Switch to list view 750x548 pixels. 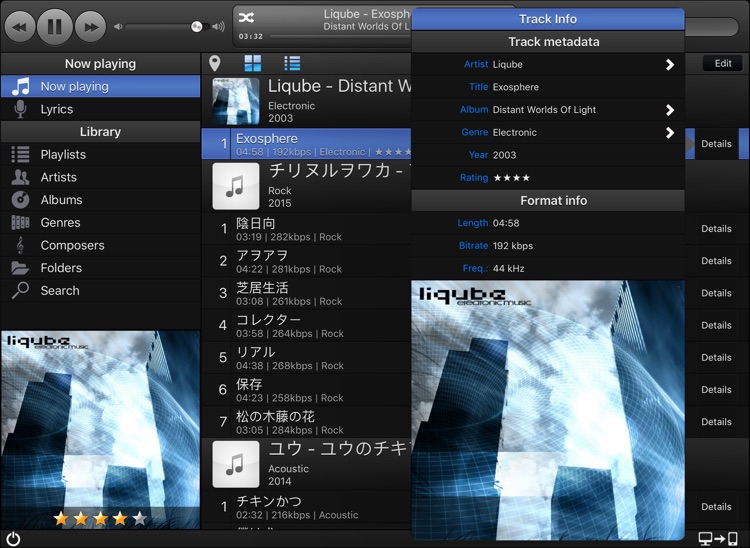[292, 63]
